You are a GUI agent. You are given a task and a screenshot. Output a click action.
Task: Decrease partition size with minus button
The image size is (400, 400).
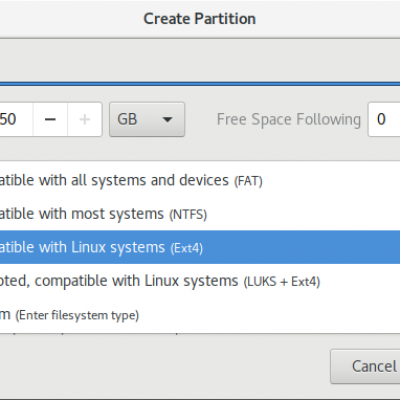click(x=50, y=119)
